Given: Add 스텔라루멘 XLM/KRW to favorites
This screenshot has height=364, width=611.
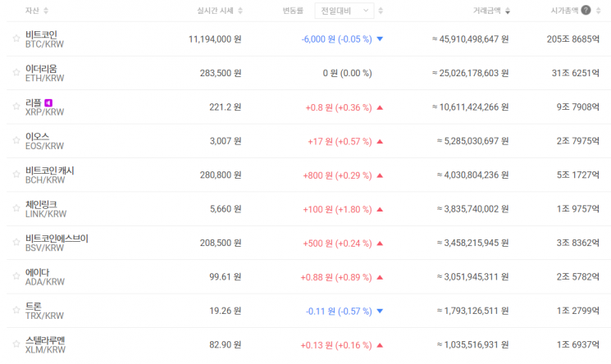Looking at the screenshot, I should (x=16, y=344).
